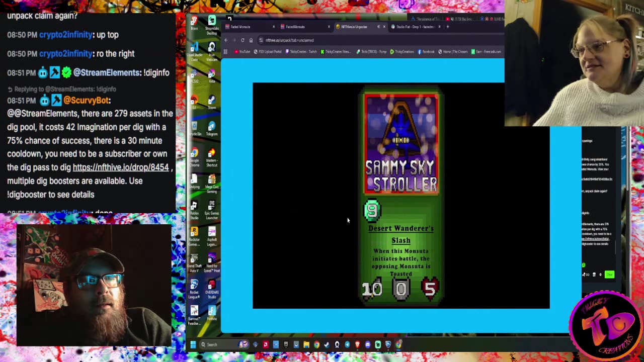644x362 pixels.
Task: Open the Visual Studio Code desktop icon
Action: (x=194, y=52)
